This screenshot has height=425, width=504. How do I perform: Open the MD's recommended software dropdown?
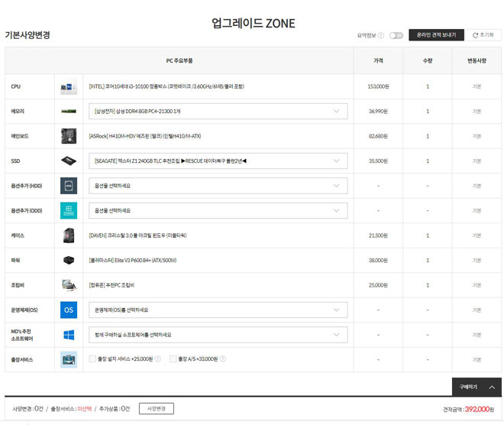[x=218, y=335]
